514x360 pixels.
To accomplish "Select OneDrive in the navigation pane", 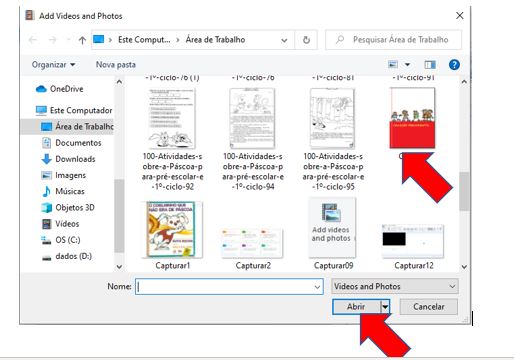I will [66, 89].
